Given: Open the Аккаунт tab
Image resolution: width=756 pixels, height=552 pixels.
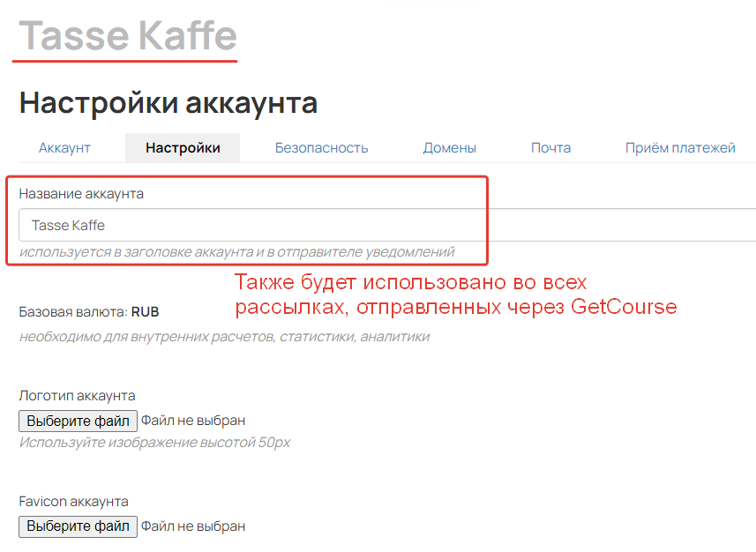Looking at the screenshot, I should point(64,147).
